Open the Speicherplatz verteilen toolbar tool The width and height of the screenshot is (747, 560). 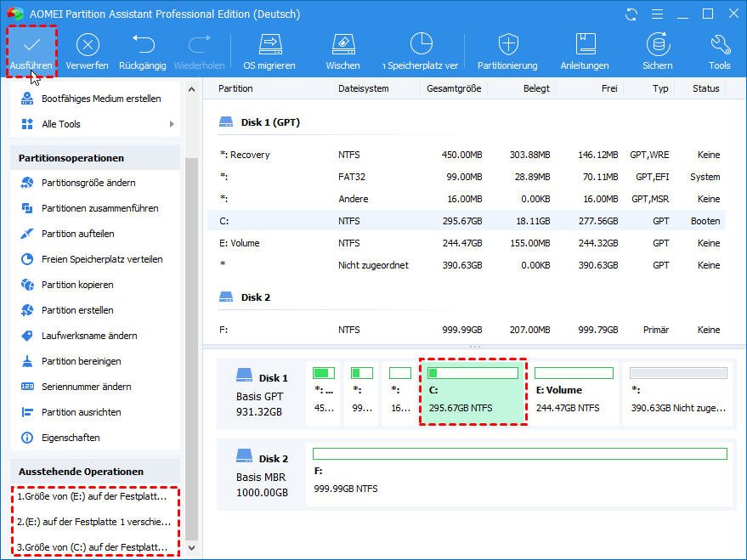421,51
